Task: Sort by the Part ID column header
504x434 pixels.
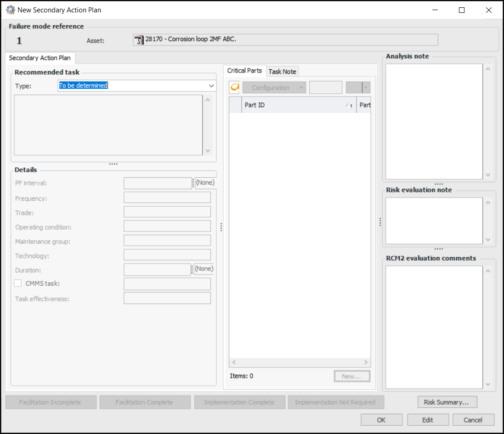Action: pyautogui.click(x=294, y=105)
